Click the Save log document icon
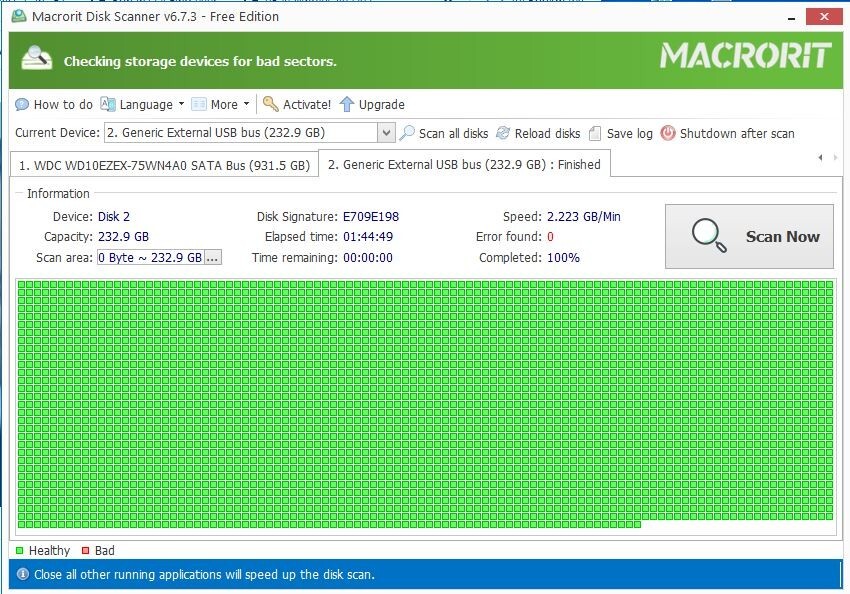The width and height of the screenshot is (850, 594). (595, 133)
